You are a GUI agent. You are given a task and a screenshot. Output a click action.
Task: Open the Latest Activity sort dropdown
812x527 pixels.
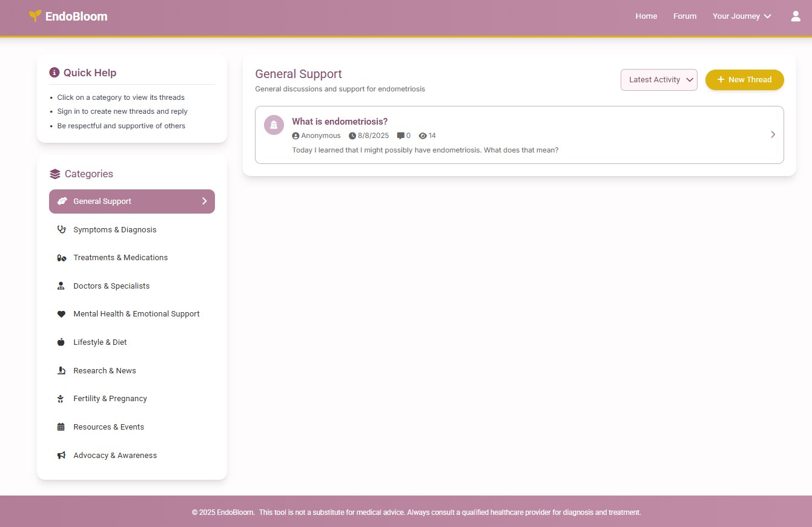tap(658, 80)
